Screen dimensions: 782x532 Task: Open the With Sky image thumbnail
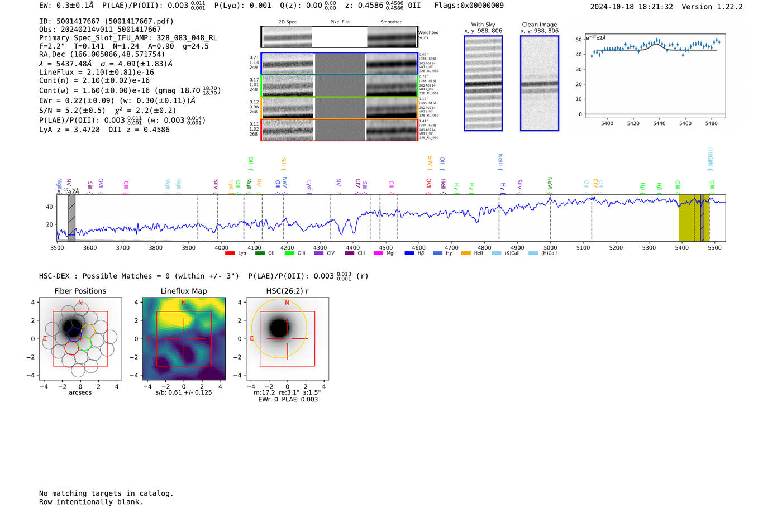[x=483, y=83]
